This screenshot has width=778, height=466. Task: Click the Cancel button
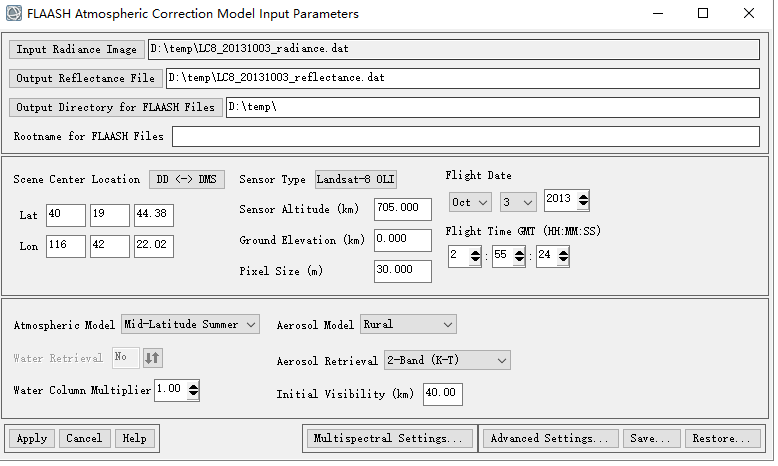click(84, 439)
